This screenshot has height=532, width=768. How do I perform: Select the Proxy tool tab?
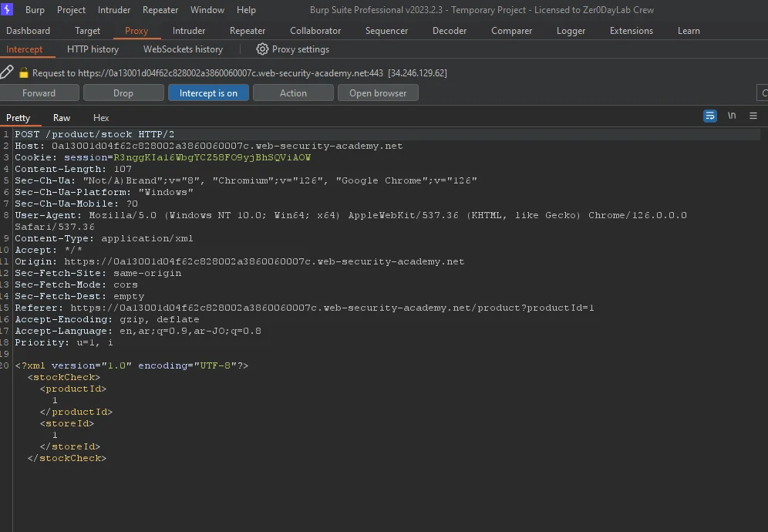(136, 30)
